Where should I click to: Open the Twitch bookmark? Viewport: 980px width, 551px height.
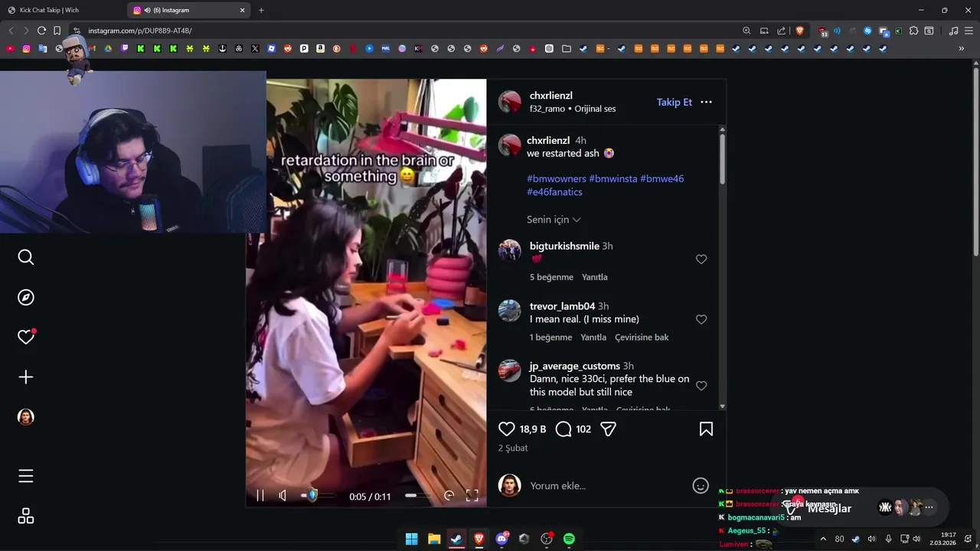[x=125, y=48]
